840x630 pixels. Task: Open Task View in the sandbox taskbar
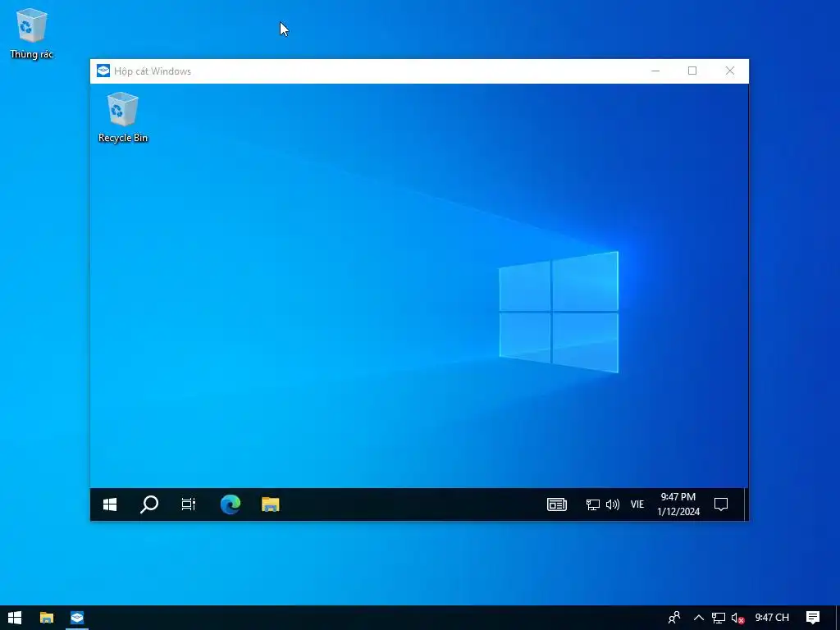tap(189, 504)
